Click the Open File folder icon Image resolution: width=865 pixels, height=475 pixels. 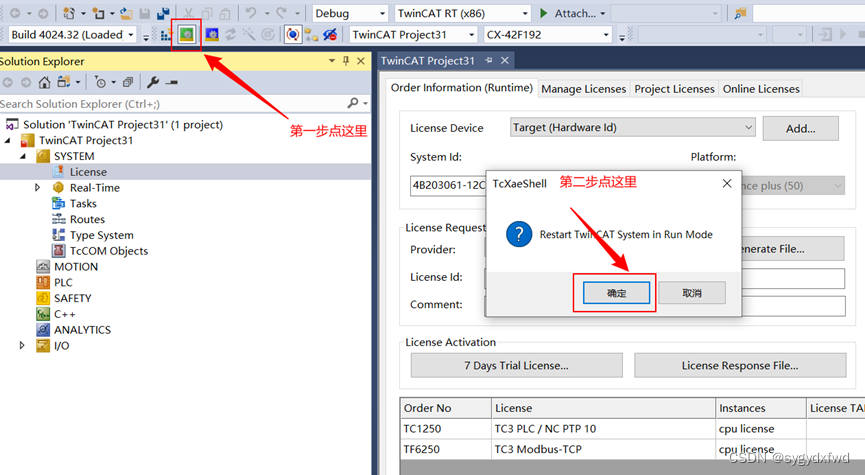click(126, 13)
